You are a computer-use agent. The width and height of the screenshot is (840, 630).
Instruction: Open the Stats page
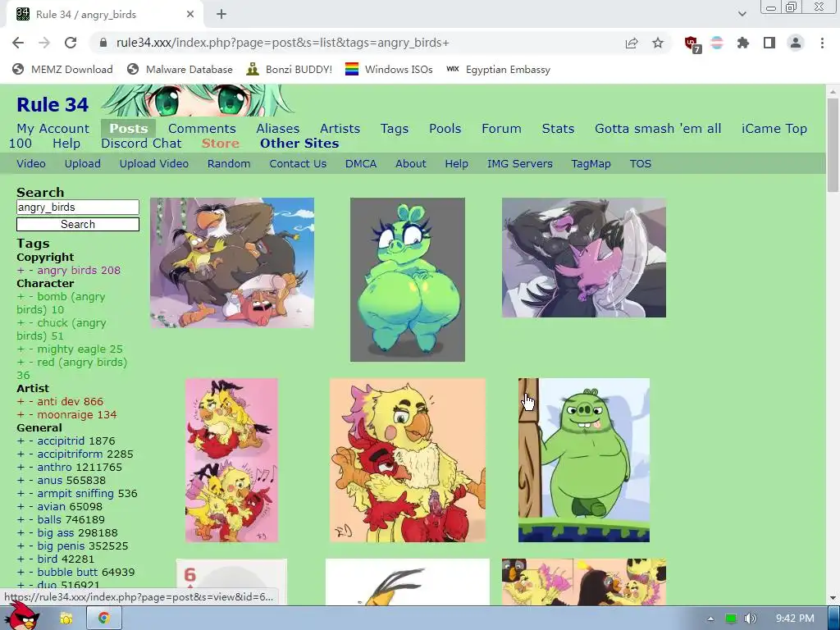[x=558, y=129]
